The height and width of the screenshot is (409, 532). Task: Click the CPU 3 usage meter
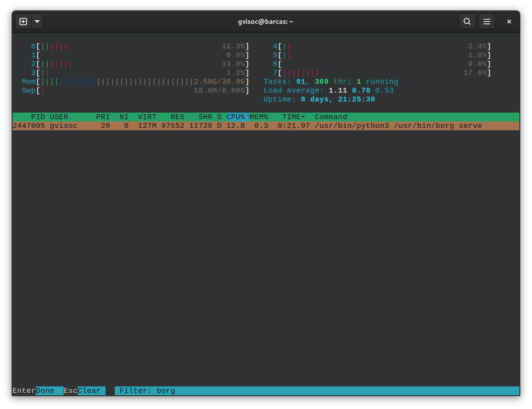point(140,73)
